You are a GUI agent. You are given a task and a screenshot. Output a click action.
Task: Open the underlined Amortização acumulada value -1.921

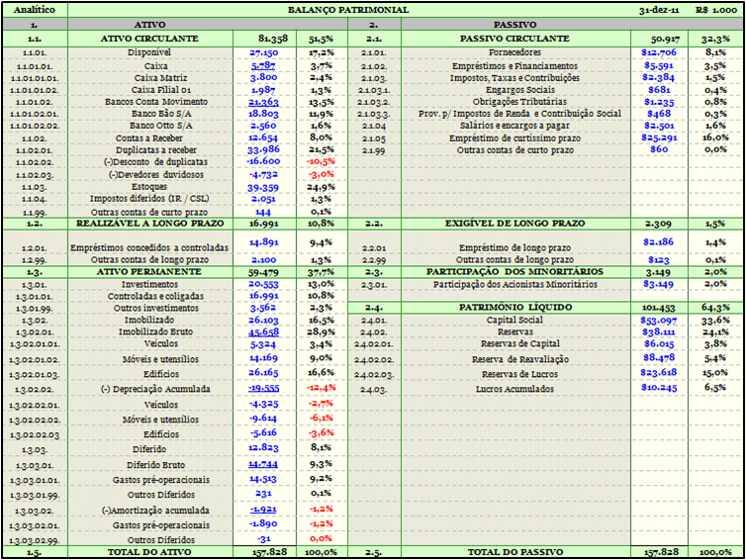click(263, 510)
